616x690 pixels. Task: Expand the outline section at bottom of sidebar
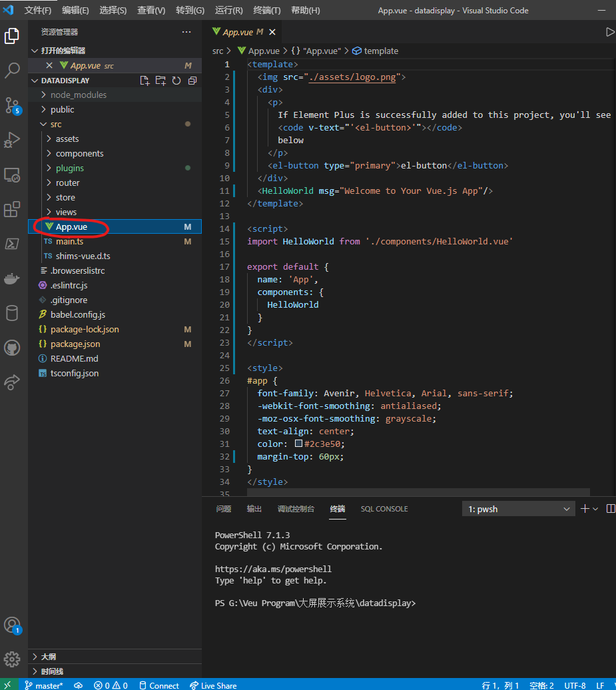pyautogui.click(x=115, y=657)
